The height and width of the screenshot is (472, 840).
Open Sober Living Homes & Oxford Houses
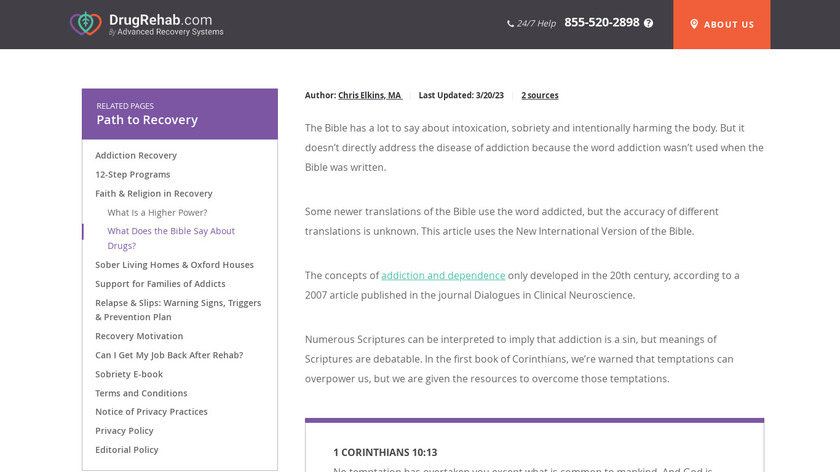pos(174,265)
